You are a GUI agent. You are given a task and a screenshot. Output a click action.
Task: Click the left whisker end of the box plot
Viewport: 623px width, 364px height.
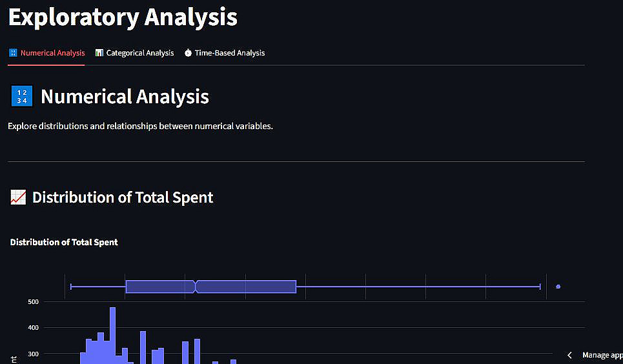coord(70,287)
